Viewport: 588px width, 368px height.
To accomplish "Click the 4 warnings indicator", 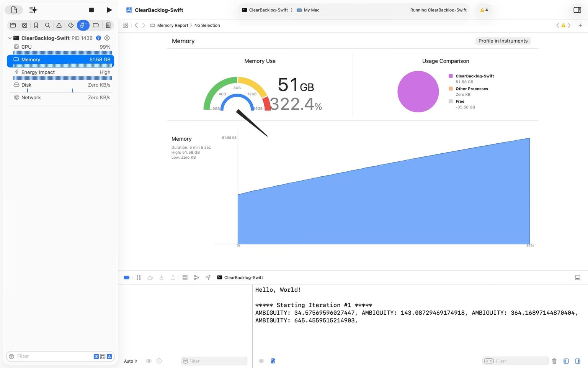I will (484, 10).
